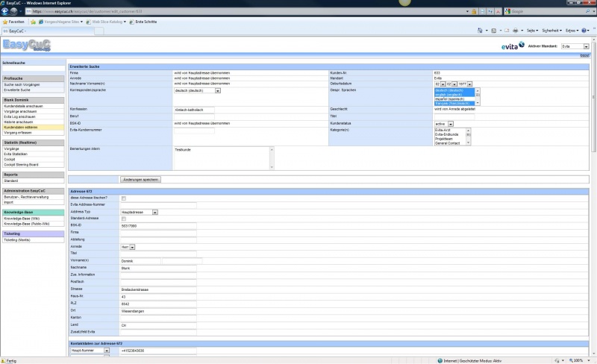
Task: Open a new empty browser tab
Action: 99,31
